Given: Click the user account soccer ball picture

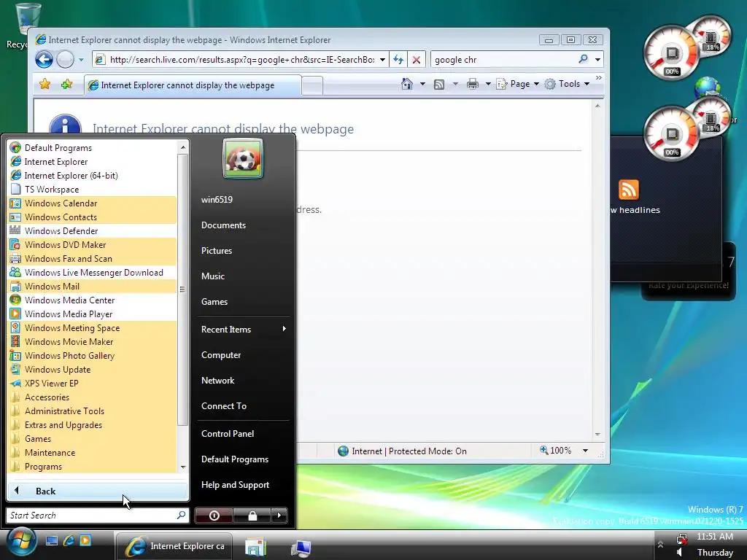Looking at the screenshot, I should click(243, 158).
